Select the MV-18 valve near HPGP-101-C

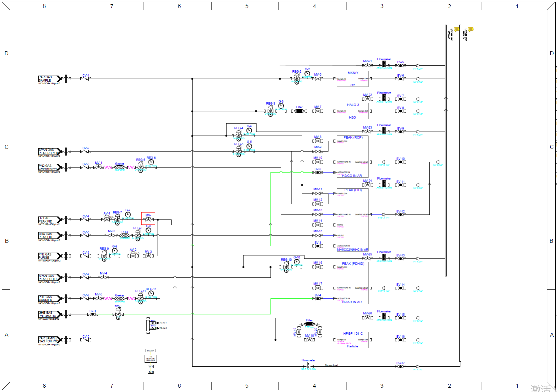click(309, 340)
